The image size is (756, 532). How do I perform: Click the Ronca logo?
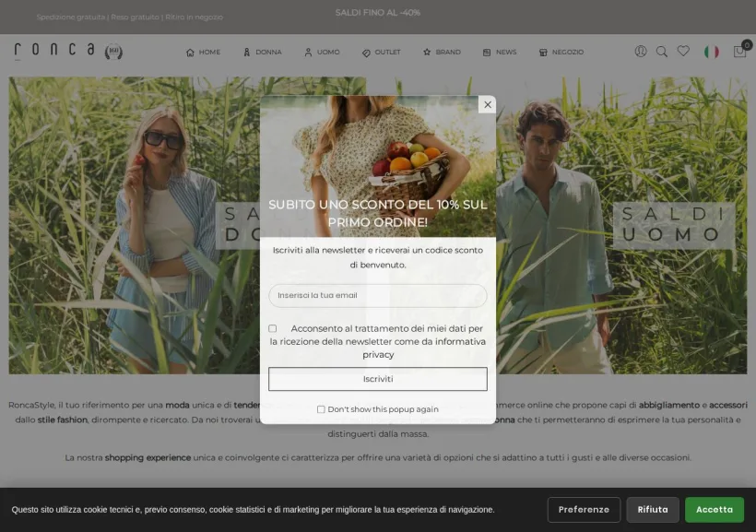(x=54, y=50)
